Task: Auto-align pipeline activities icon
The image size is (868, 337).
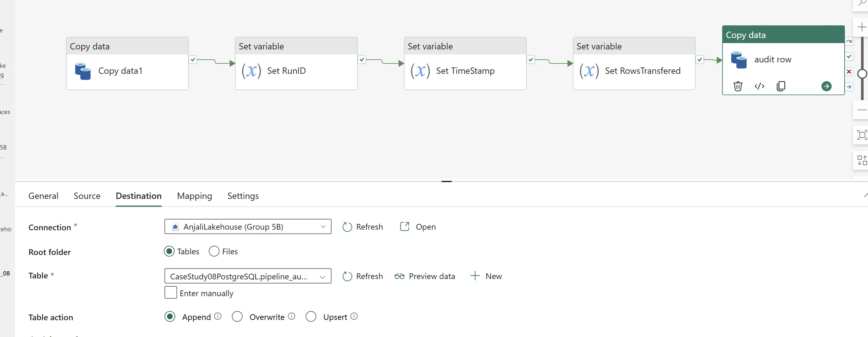Action: (862, 160)
